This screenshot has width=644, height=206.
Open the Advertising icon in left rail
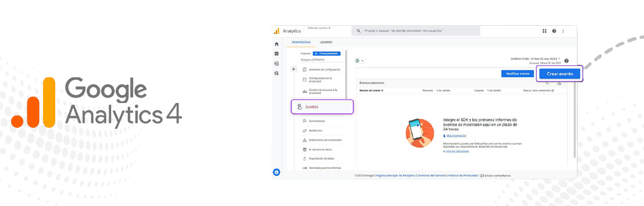[x=276, y=73]
